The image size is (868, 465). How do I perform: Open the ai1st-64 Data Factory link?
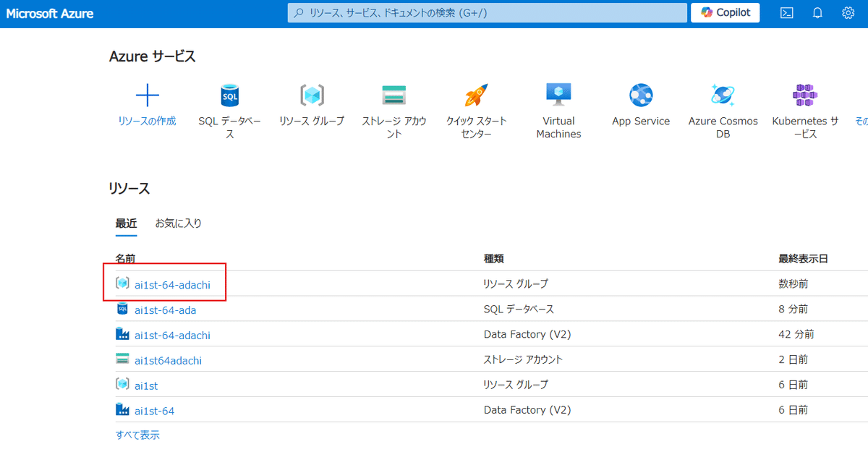pyautogui.click(x=154, y=411)
